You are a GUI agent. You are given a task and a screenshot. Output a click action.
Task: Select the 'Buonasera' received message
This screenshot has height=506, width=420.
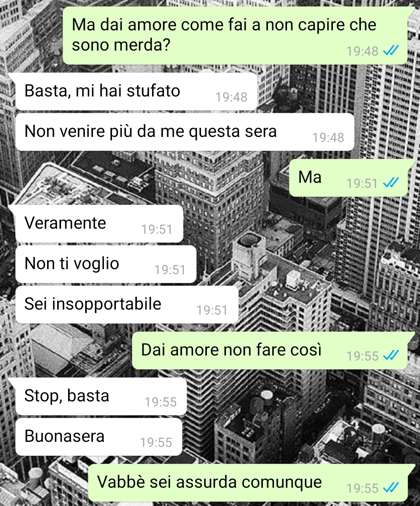click(99, 437)
